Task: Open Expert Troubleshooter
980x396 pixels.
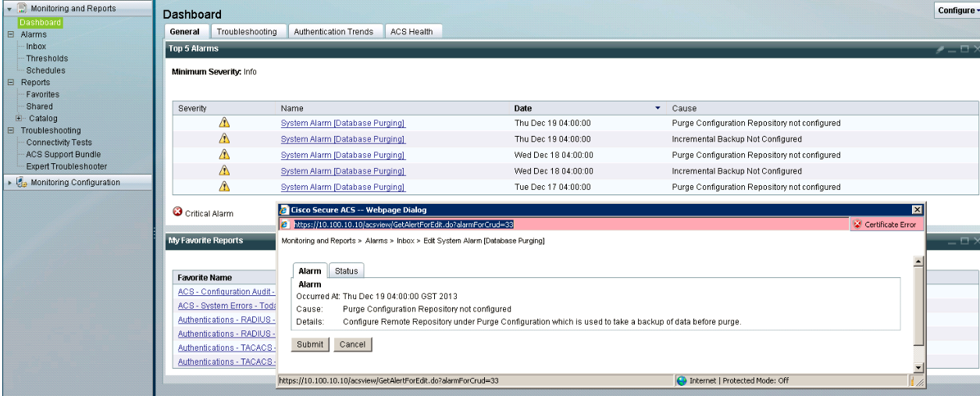Action: (x=67, y=166)
